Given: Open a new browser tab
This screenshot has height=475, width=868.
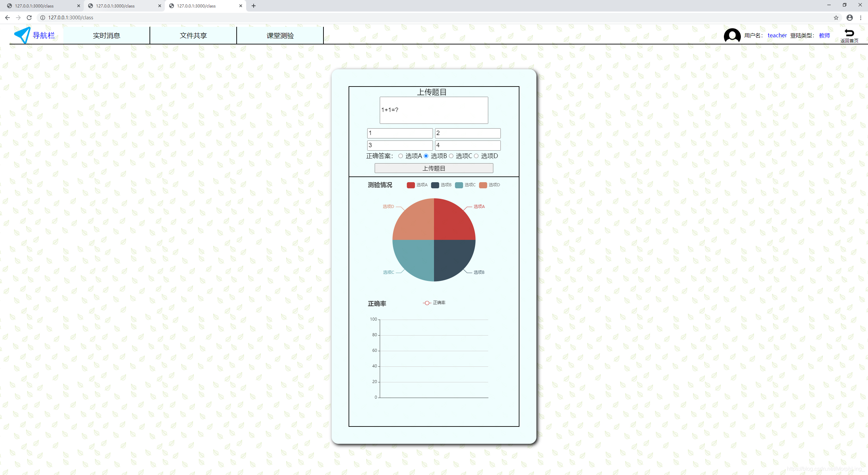Looking at the screenshot, I should tap(254, 6).
